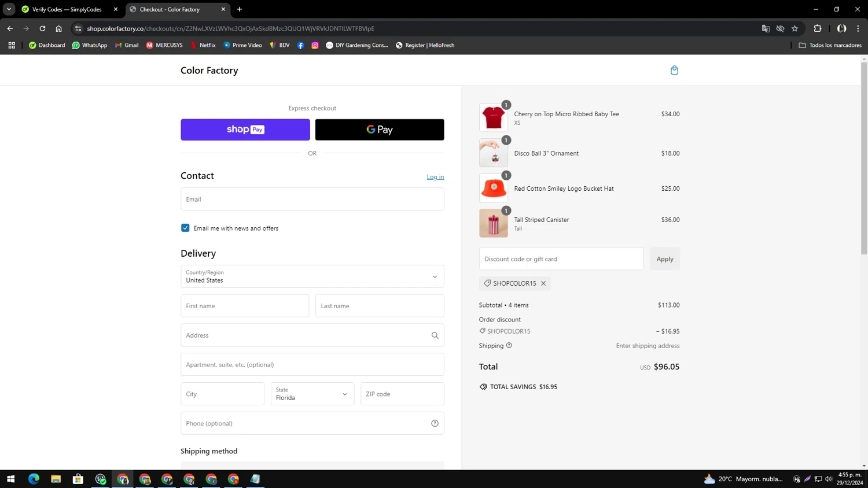Open the Netflix bookmark
Viewport: 868px width, 488px height.
click(x=203, y=45)
